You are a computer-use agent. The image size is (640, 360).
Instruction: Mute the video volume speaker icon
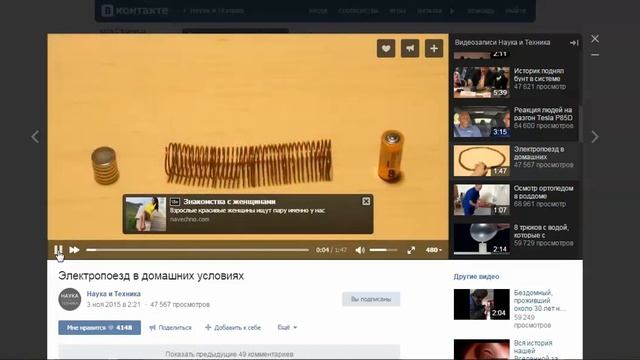(360, 250)
